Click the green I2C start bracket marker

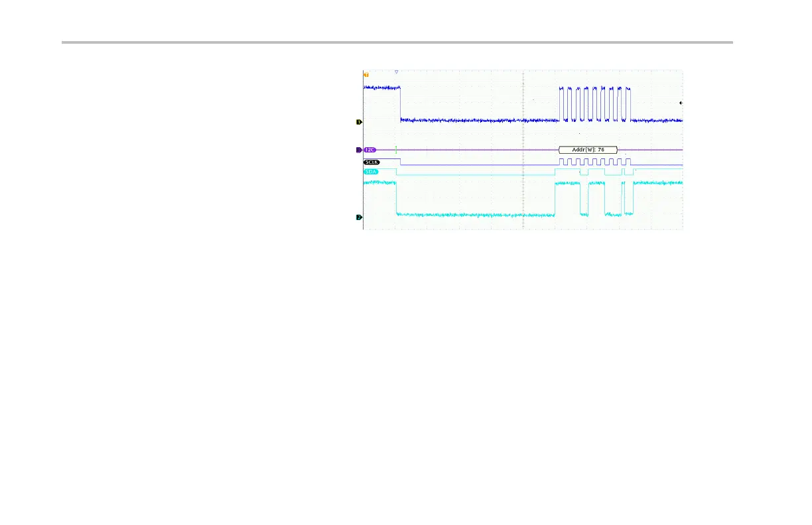(x=396, y=150)
